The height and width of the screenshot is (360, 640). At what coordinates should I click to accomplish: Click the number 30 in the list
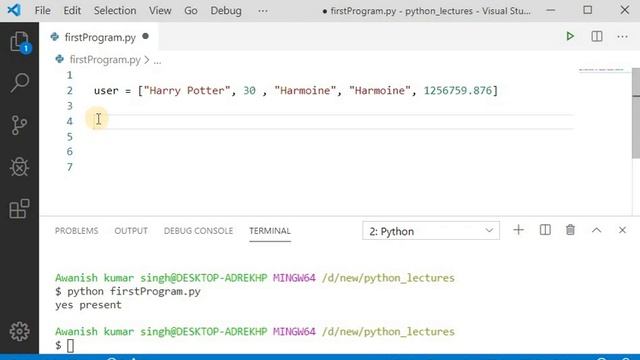pyautogui.click(x=249, y=91)
